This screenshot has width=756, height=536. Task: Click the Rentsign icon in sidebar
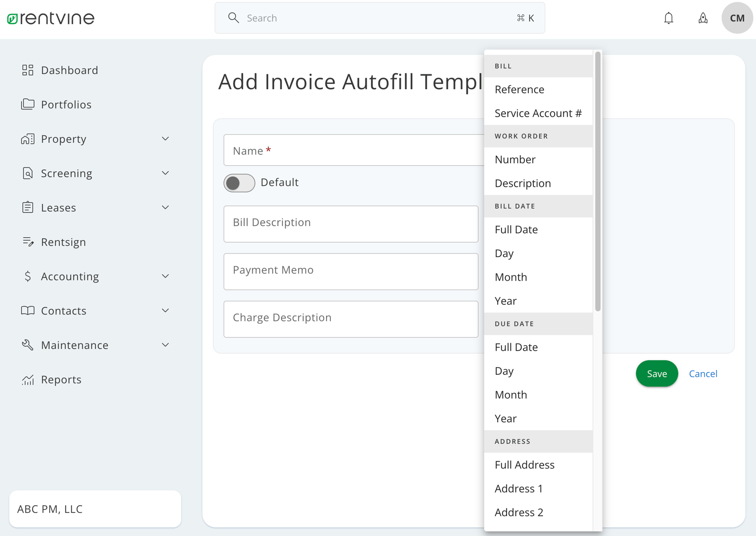click(x=27, y=242)
